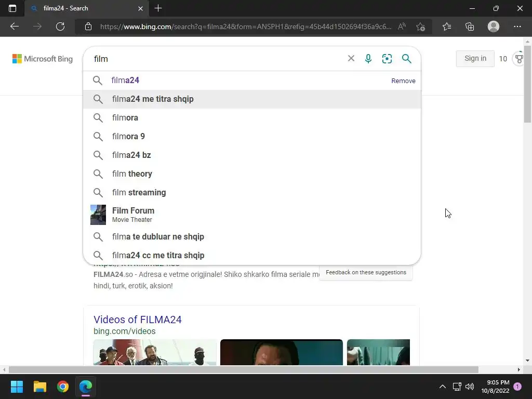The image size is (532, 399).
Task: Open the Favorites list icon
Action: [447, 26]
